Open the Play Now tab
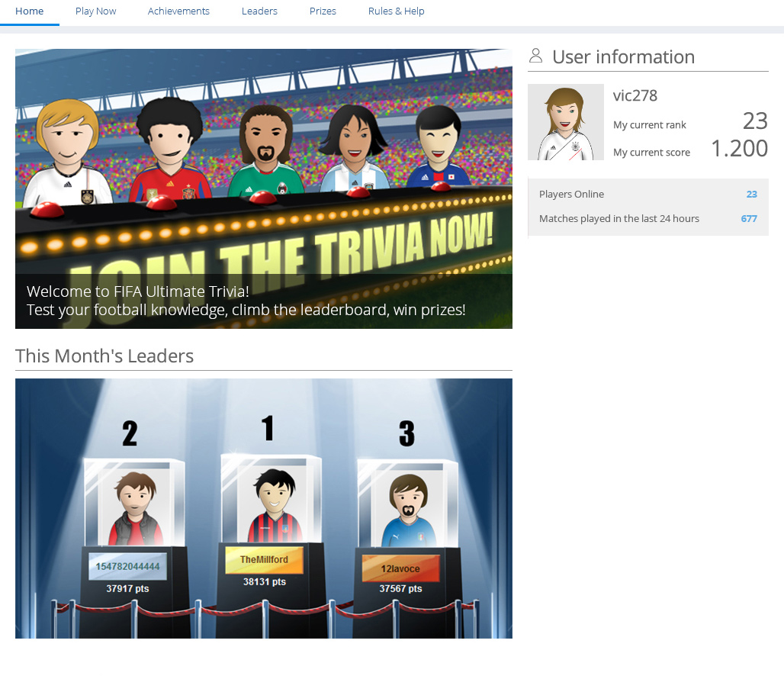The height and width of the screenshot is (676, 784). point(95,11)
